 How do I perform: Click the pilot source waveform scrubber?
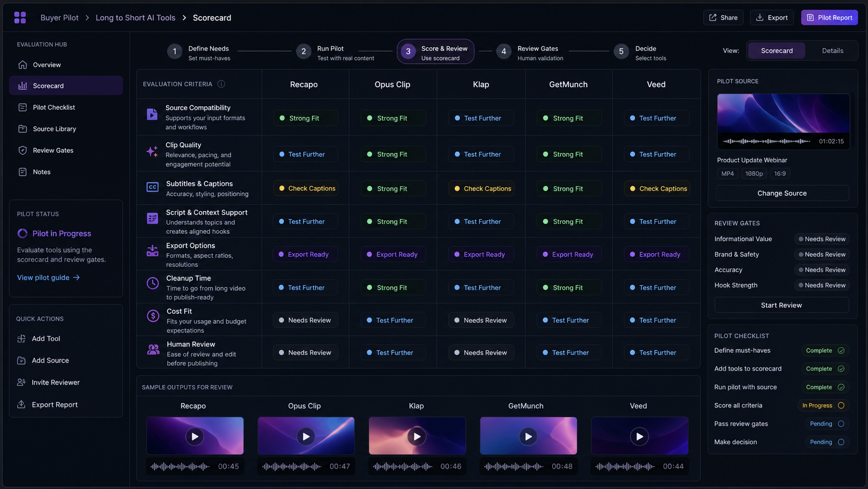tap(767, 141)
